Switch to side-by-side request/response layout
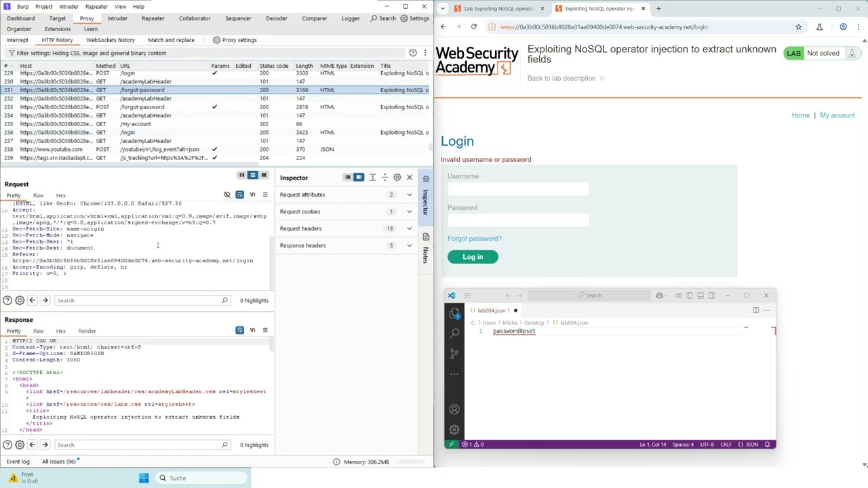This screenshot has height=488, width=868. pos(241,176)
